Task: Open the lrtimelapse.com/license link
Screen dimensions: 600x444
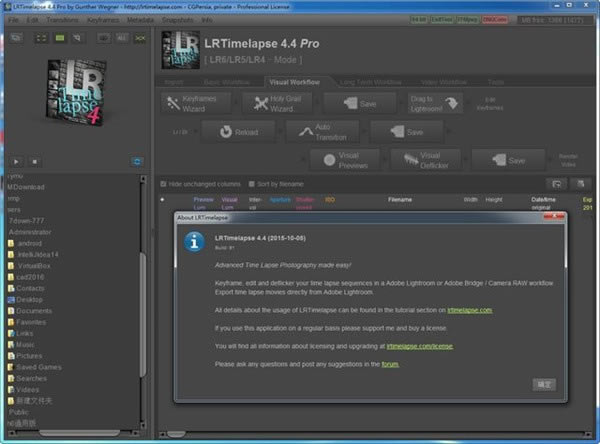Action: [x=420, y=346]
